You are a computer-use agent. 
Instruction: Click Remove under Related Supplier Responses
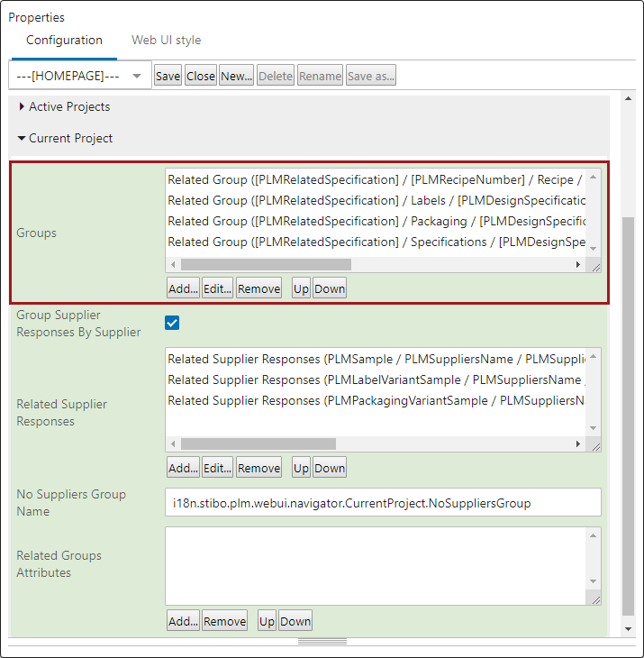click(x=259, y=468)
